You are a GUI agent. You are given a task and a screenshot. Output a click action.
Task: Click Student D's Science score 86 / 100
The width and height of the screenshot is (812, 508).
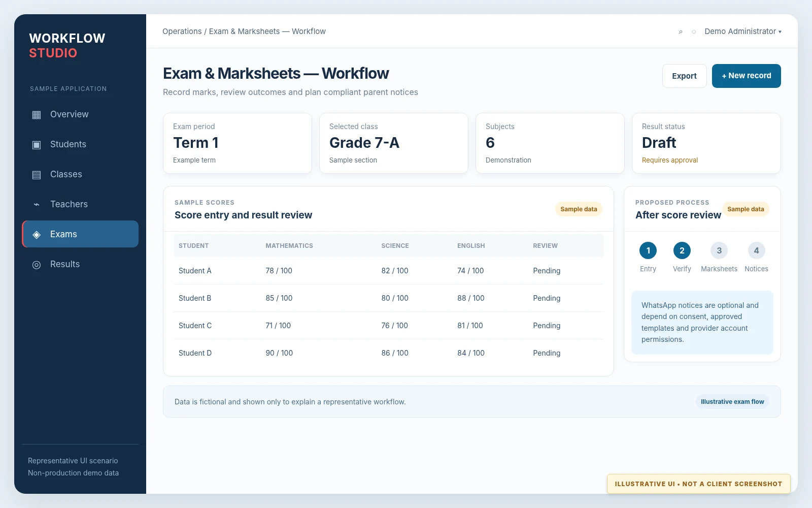(x=395, y=353)
